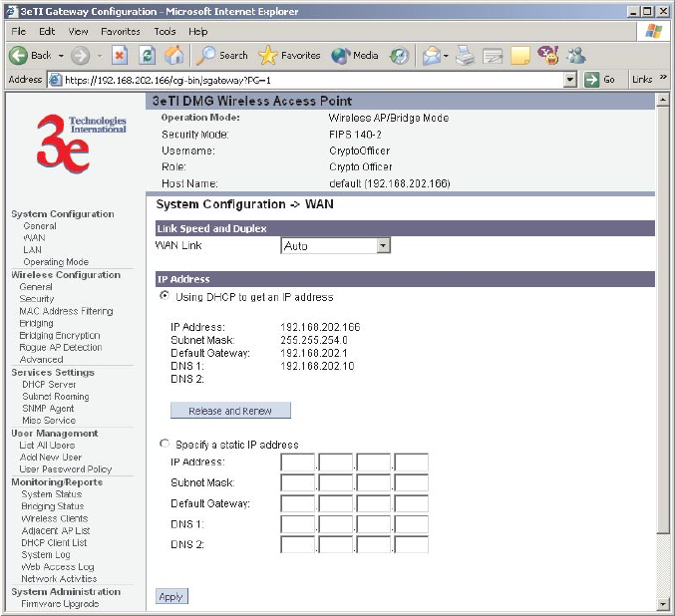675x616 pixels.
Task: Click the Release and Renew button
Action: (230, 411)
